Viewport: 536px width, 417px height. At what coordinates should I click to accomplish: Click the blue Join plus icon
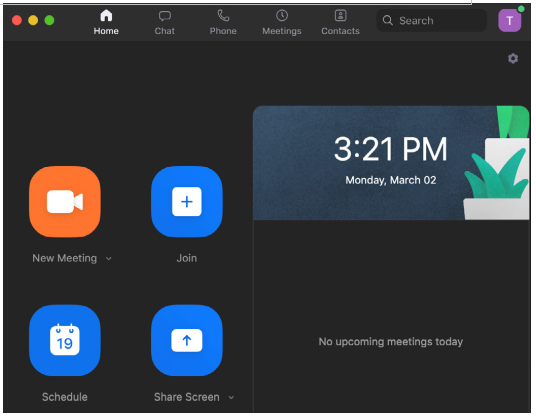click(x=187, y=202)
